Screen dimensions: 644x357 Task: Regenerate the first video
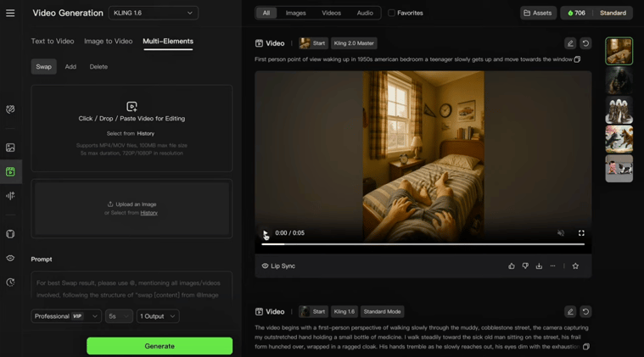(585, 43)
